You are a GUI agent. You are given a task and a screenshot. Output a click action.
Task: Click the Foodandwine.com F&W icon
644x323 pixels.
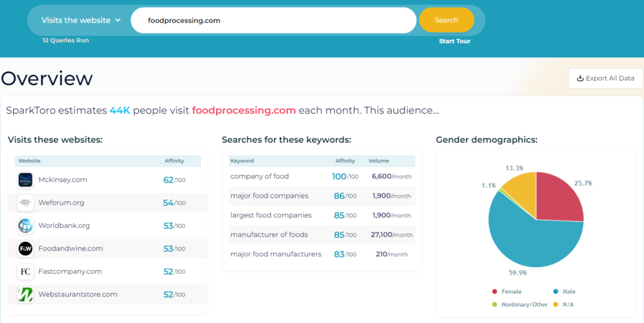point(25,249)
